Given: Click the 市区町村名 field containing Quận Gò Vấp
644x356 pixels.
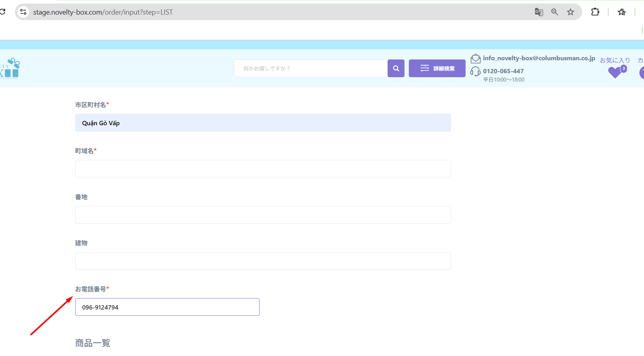Looking at the screenshot, I should coord(263,123).
